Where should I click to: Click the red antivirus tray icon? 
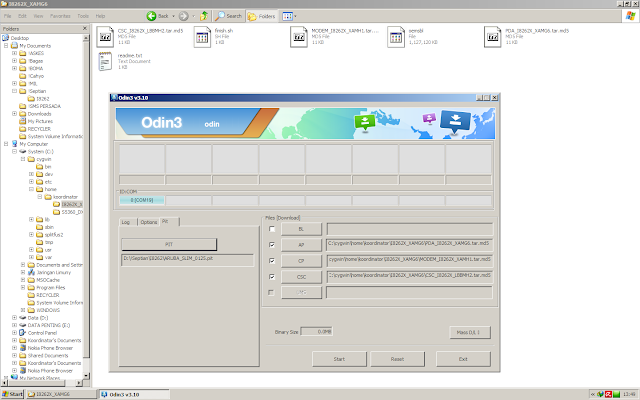(x=608, y=394)
